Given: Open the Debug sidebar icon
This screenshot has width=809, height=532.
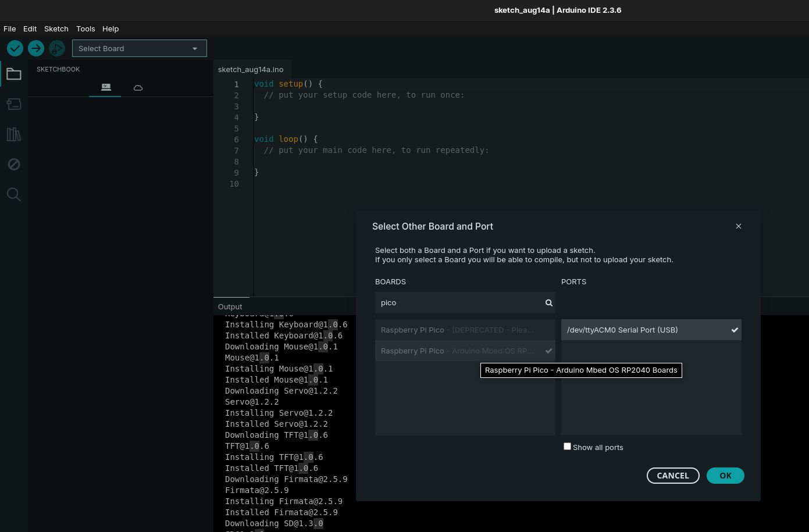Looking at the screenshot, I should [14, 165].
